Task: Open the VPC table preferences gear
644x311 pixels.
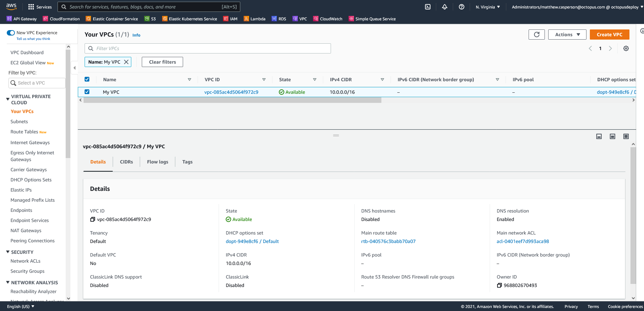Action: click(626, 48)
